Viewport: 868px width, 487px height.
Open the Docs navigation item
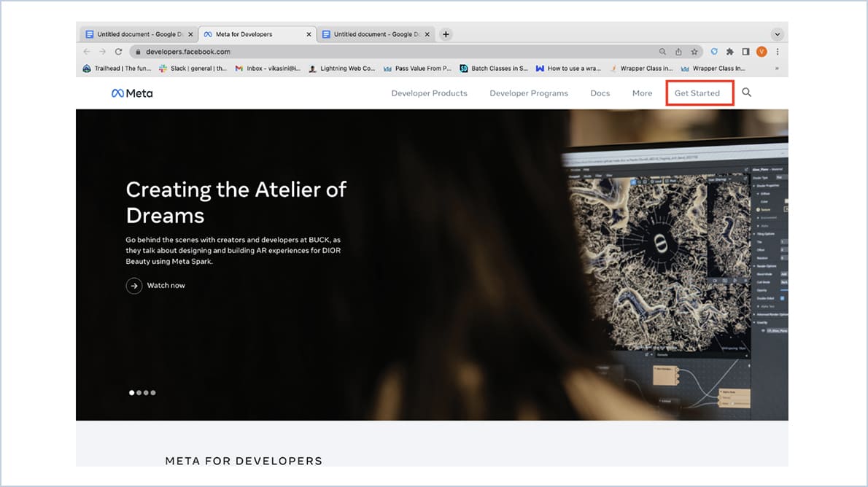(x=600, y=93)
